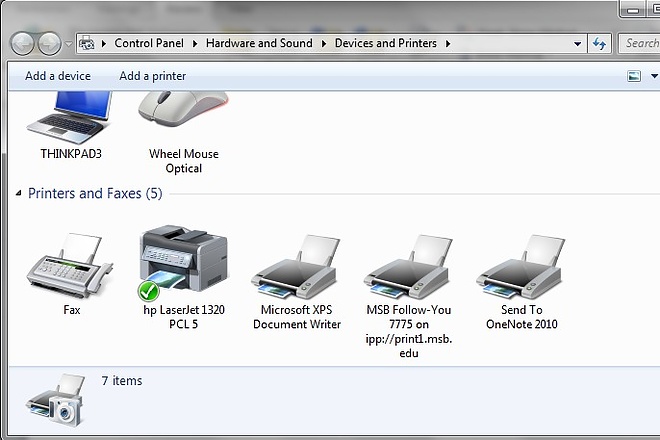Click the refresh icon beside address bar

[x=599, y=43]
